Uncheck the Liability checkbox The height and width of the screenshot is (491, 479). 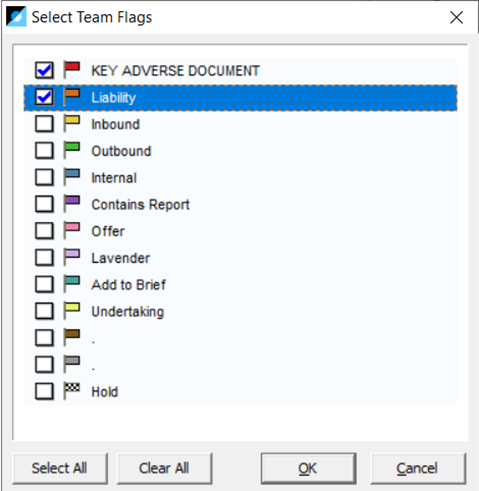(44, 97)
